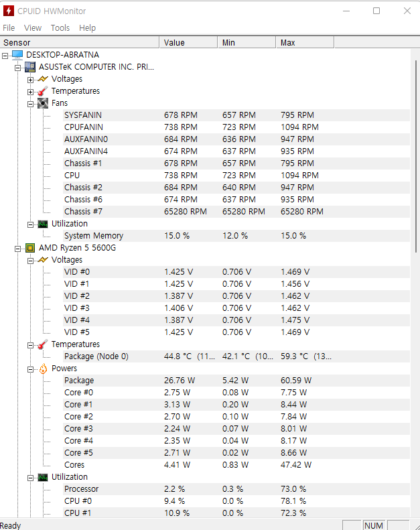Click the DESKTOP-ABRATNA computer icon
This screenshot has width=420, height=530.
(17, 55)
